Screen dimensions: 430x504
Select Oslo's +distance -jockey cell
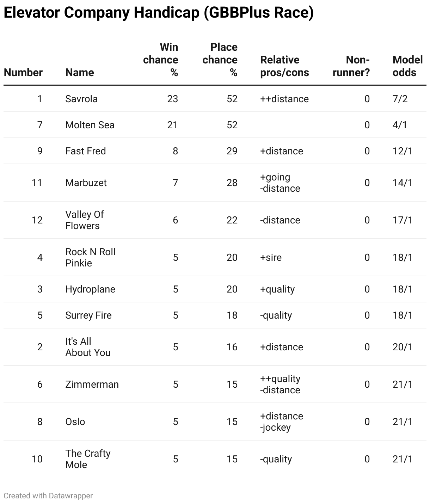pos(282,422)
